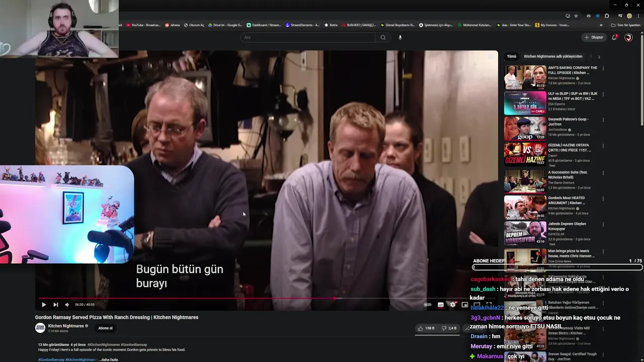Open options menu for A Succession Suite video
The height and width of the screenshot is (362, 644).
pyautogui.click(x=603, y=173)
